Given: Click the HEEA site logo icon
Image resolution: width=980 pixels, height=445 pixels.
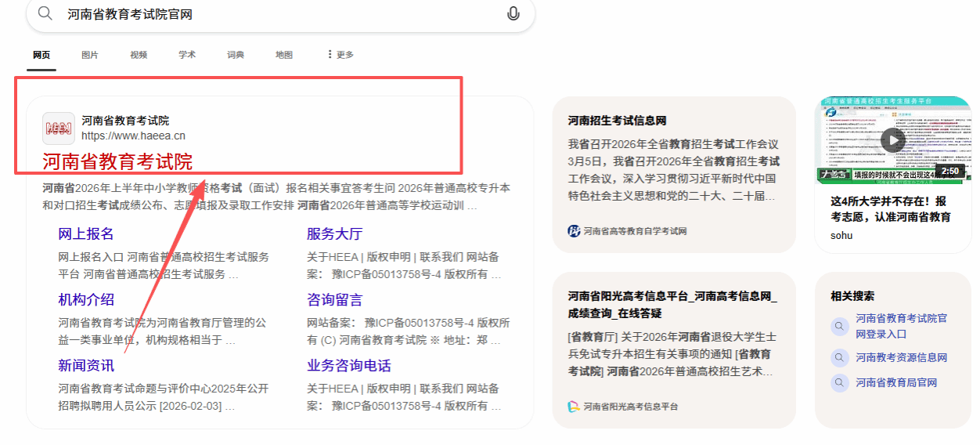Looking at the screenshot, I should (59, 128).
